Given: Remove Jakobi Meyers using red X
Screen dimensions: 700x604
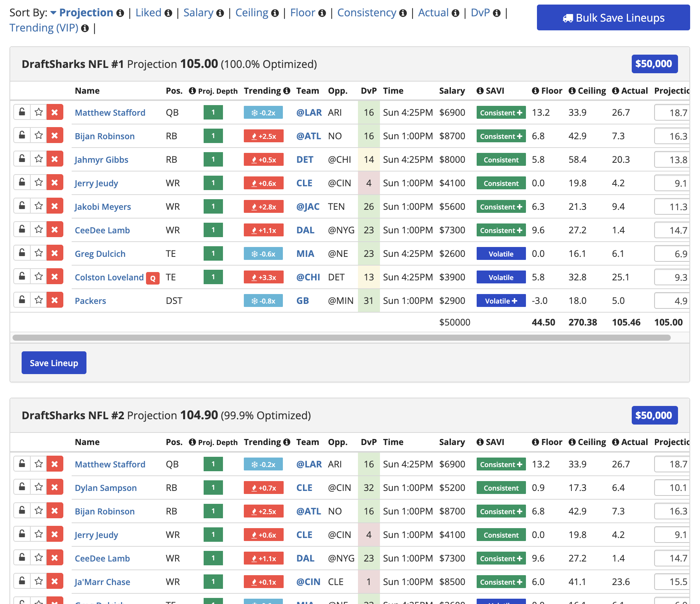Looking at the screenshot, I should (x=55, y=206).
